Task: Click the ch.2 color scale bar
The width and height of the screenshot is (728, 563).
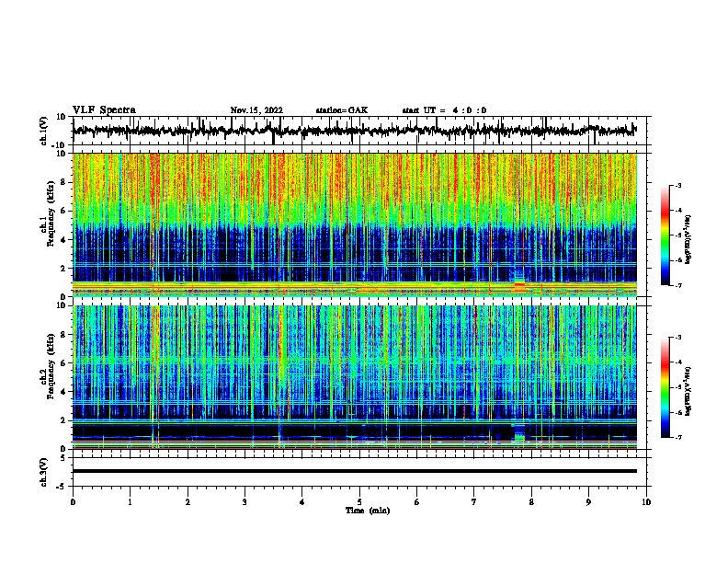Action: (x=665, y=387)
